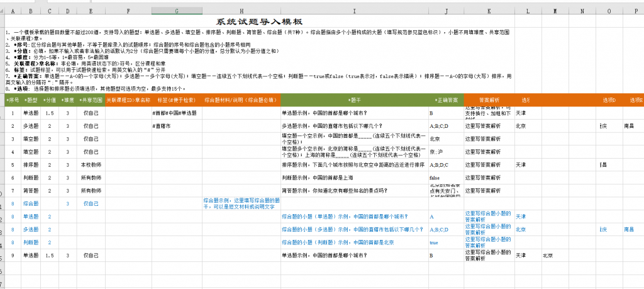The width and height of the screenshot is (644, 289).
Task: Select 填空题 cell in row 序号 3
Action: (31, 139)
